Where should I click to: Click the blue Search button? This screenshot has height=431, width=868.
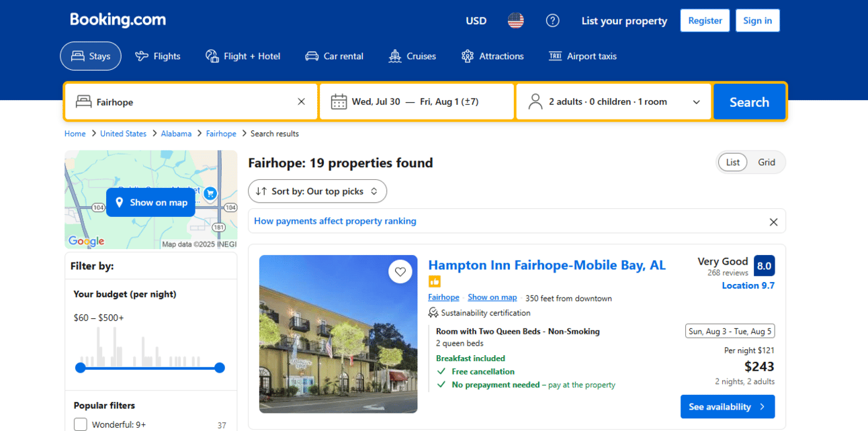(749, 102)
